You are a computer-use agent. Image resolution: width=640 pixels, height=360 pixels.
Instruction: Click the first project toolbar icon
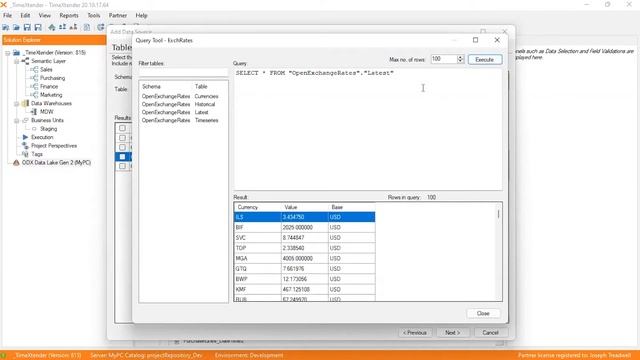6,27
